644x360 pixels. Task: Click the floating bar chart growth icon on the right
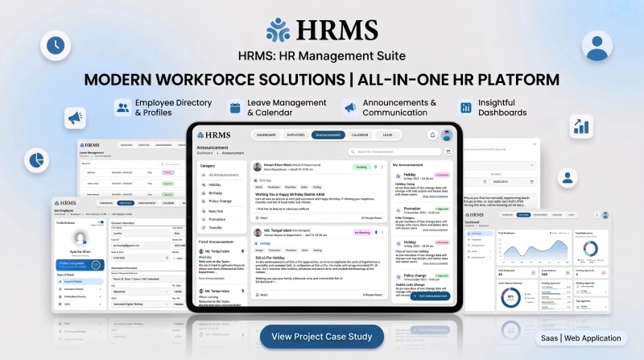[x=581, y=126]
